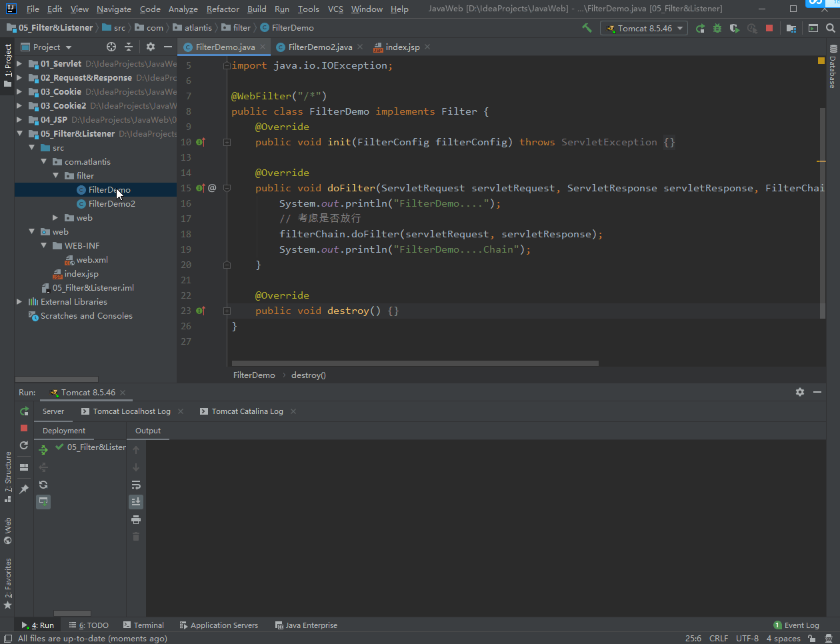Viewport: 840px width, 644px height.
Task: Collapse all in the Project panel
Action: click(129, 47)
